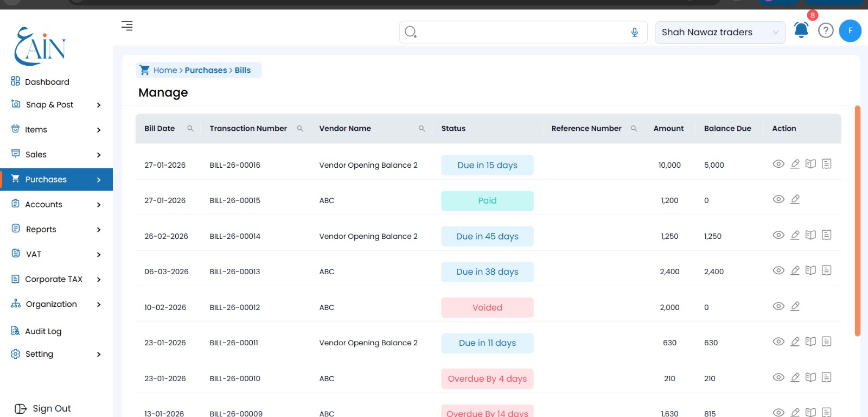Screen dimensions: 868x417
Task: Click the Balance Due column header
Action: pyautogui.click(x=727, y=129)
